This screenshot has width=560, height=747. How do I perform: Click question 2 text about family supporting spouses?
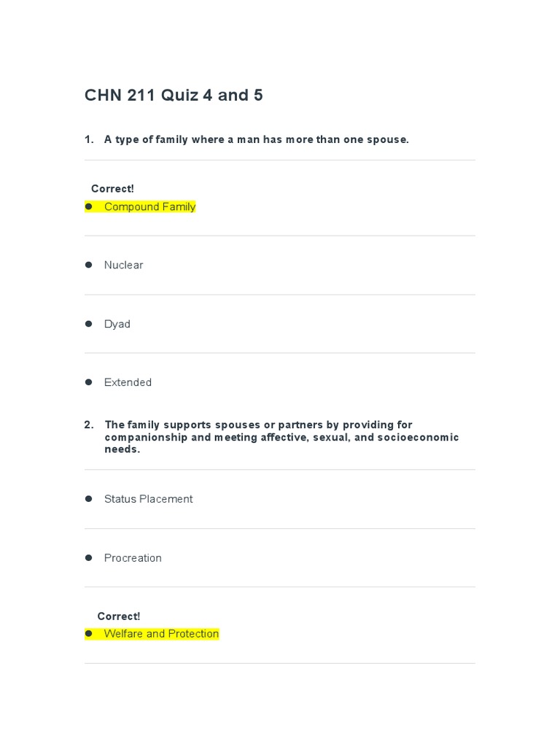(x=281, y=437)
